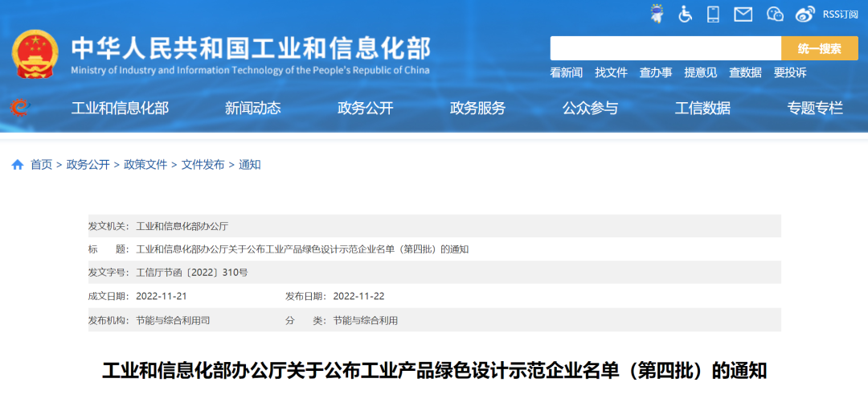Open the 专题专栏 navigation menu
The height and width of the screenshot is (403, 868).
(815, 109)
